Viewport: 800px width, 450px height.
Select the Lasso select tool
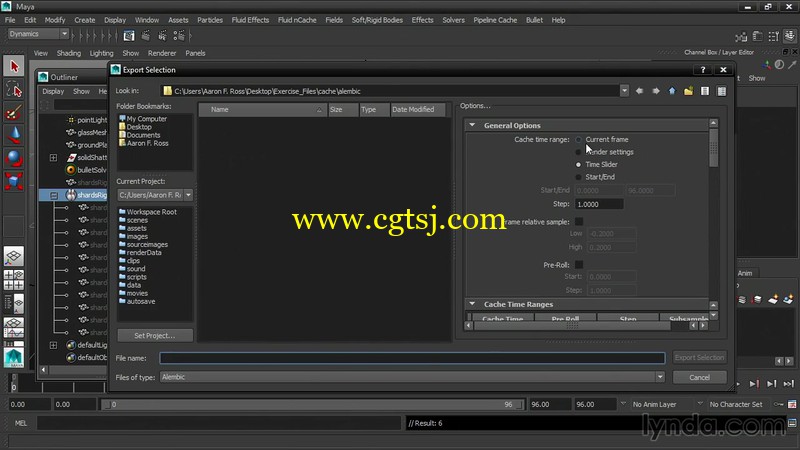14,89
